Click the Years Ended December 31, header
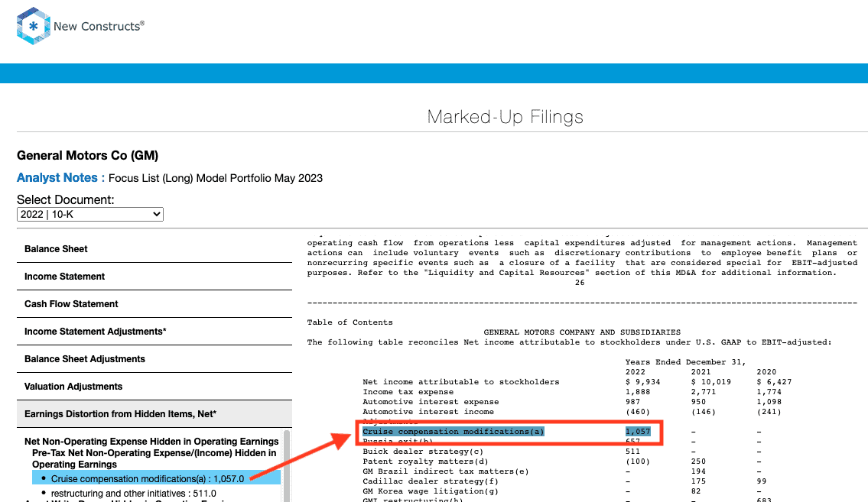 [x=686, y=362]
